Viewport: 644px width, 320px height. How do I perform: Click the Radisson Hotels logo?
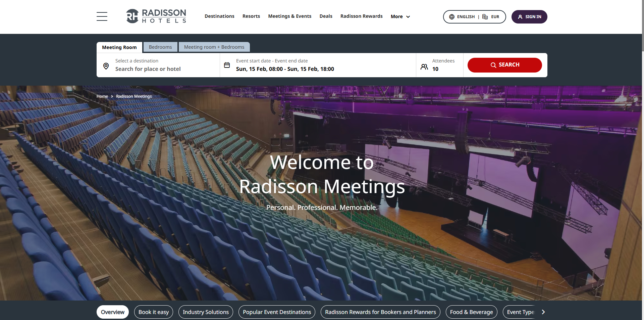pos(156,16)
